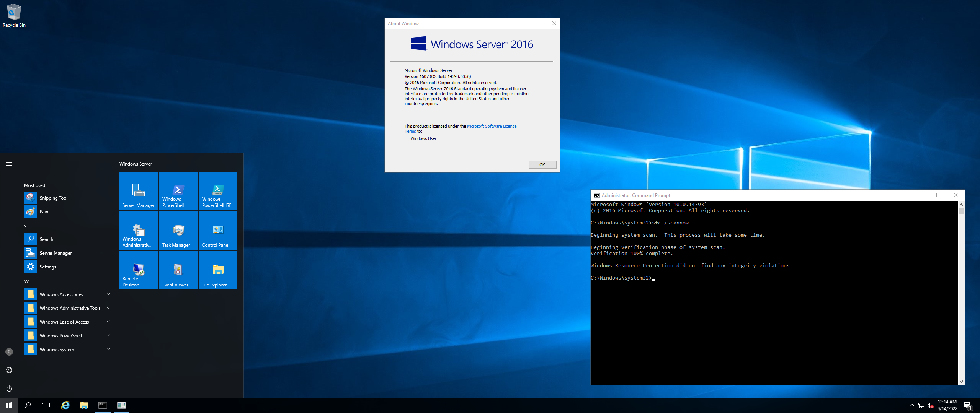Close the About Windows dialog
Viewport: 980px width, 413px height.
click(554, 24)
